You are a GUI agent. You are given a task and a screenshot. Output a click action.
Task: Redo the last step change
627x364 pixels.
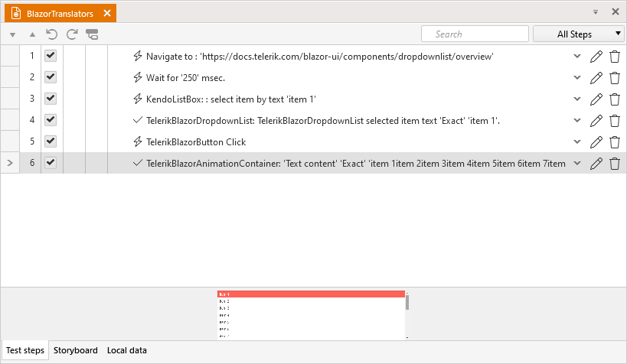(x=72, y=34)
